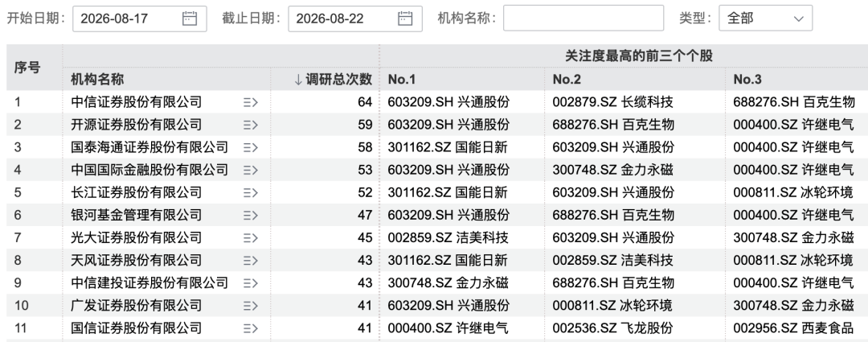Open details icon for 长江证券股份有限公司
The width and height of the screenshot is (868, 342).
click(x=250, y=192)
